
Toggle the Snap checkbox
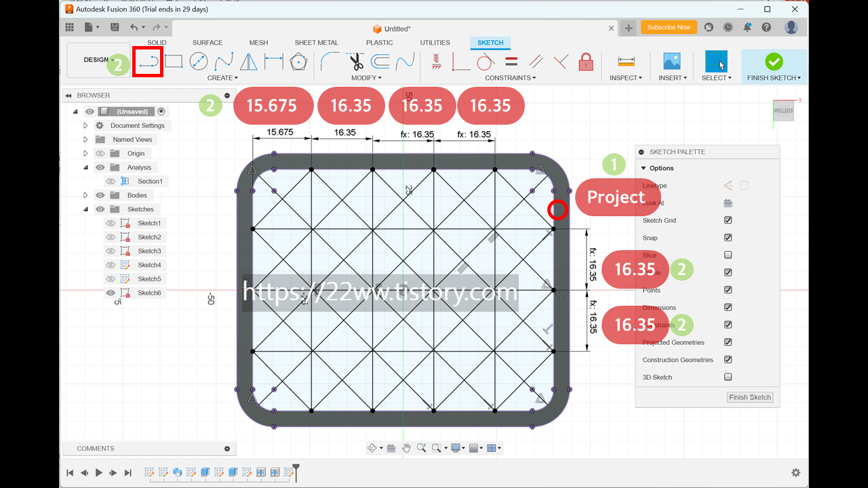pyautogui.click(x=728, y=238)
